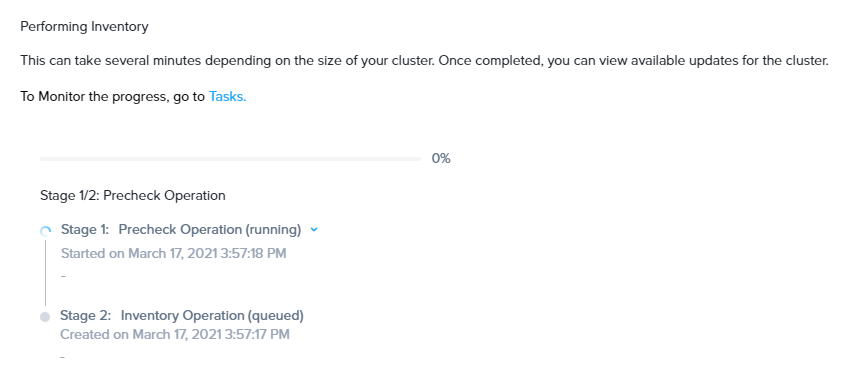Click the Stage 2 created timestamp

coord(175,334)
